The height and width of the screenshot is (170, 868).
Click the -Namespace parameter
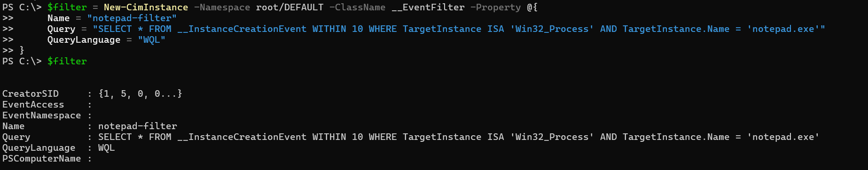[x=222, y=8]
